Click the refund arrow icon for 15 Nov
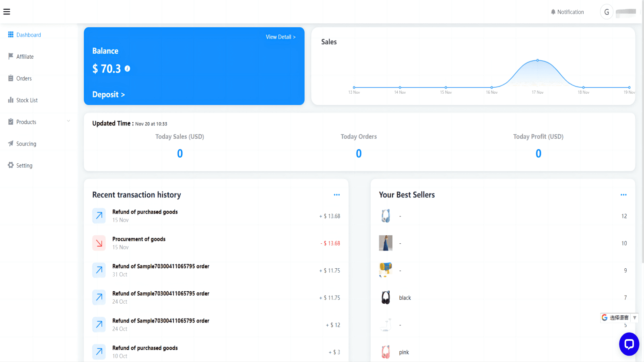Viewport: 644px width, 362px height. click(99, 216)
